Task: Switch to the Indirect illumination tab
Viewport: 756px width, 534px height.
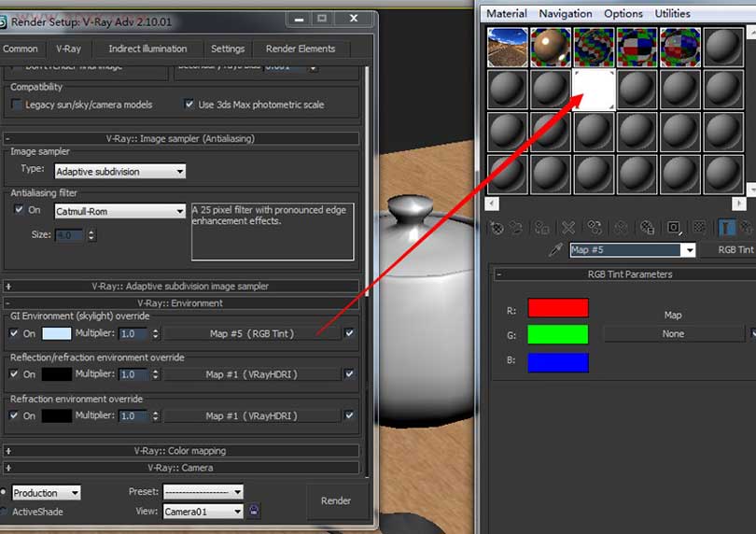Action: (x=147, y=49)
